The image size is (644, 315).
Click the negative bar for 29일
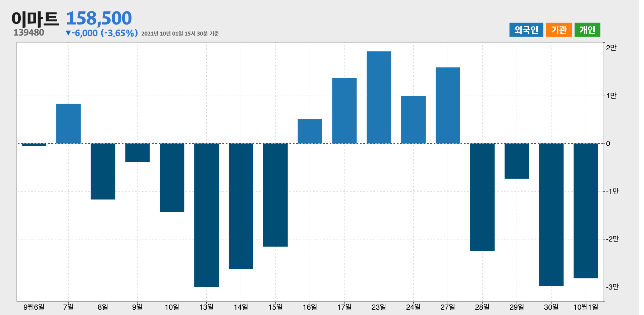(x=517, y=161)
